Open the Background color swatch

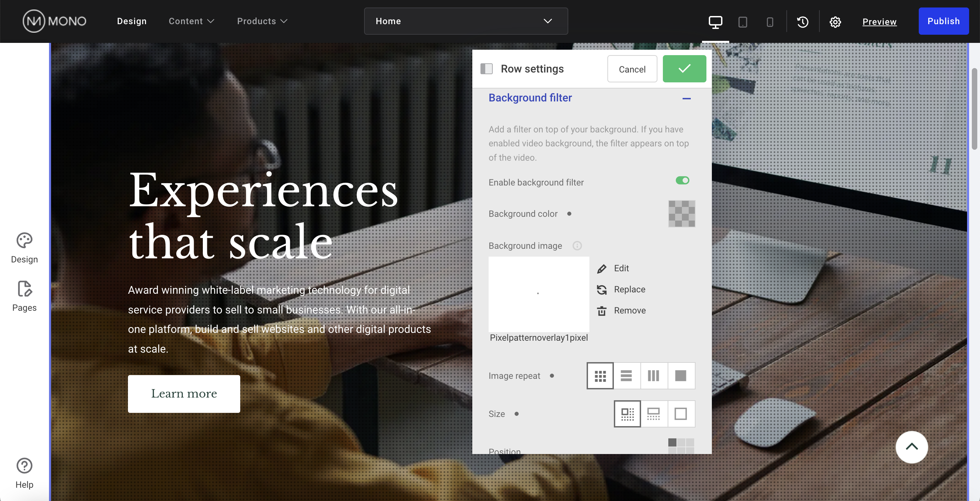(681, 213)
